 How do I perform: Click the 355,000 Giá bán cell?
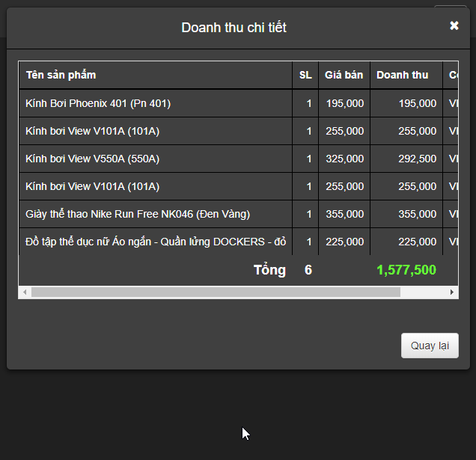tap(345, 214)
